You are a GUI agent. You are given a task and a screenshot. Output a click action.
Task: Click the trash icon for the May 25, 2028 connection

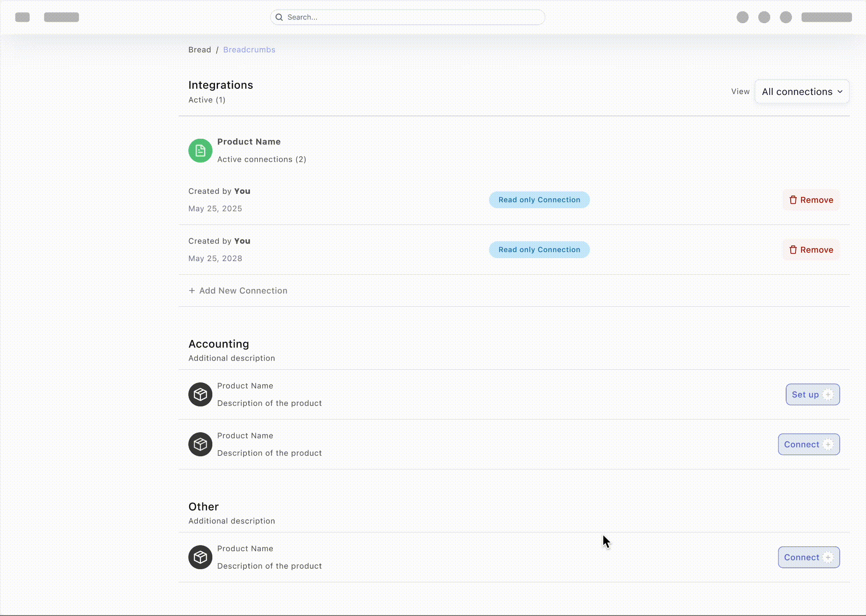pos(793,250)
